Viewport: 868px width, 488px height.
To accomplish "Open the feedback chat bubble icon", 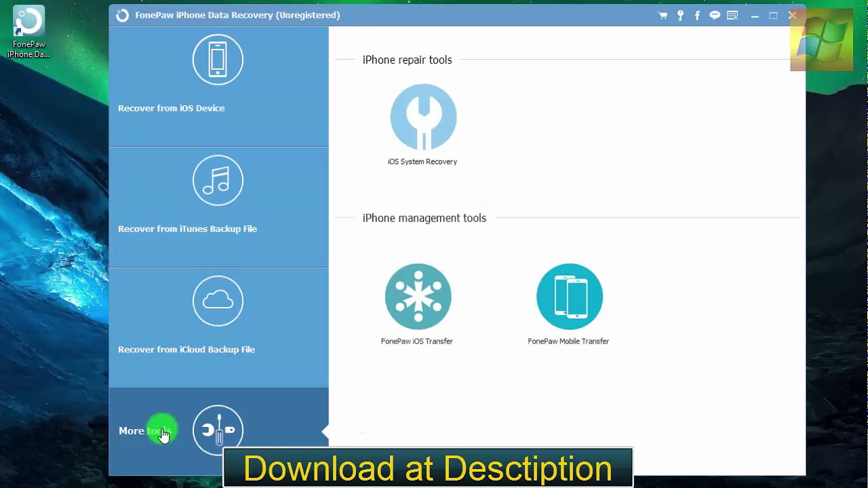I will (715, 15).
